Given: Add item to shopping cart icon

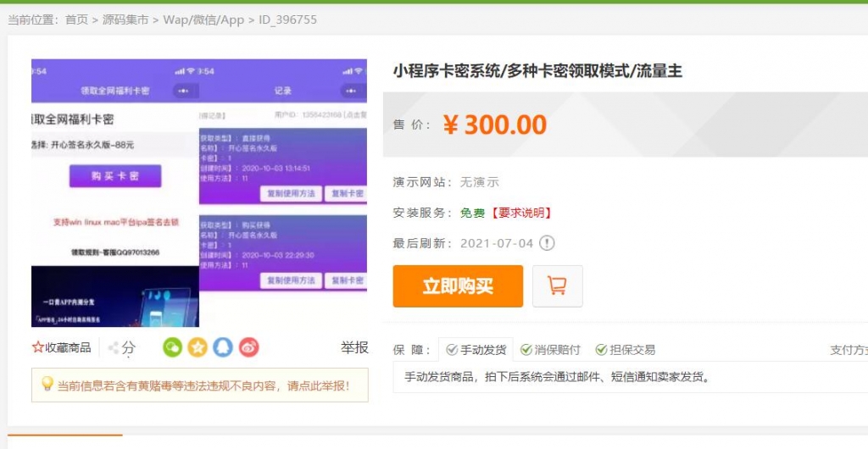Looking at the screenshot, I should pyautogui.click(x=557, y=286).
